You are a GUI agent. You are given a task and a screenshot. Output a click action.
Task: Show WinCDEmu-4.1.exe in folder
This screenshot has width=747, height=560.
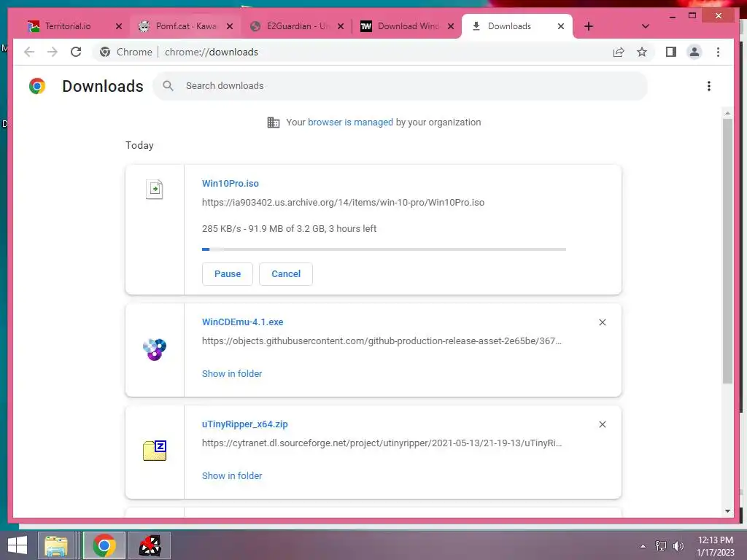coord(232,374)
